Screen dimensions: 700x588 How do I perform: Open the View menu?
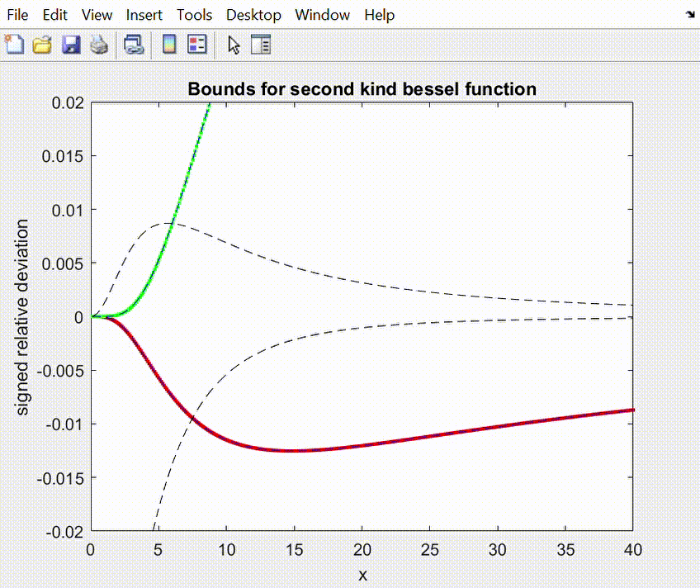(97, 15)
